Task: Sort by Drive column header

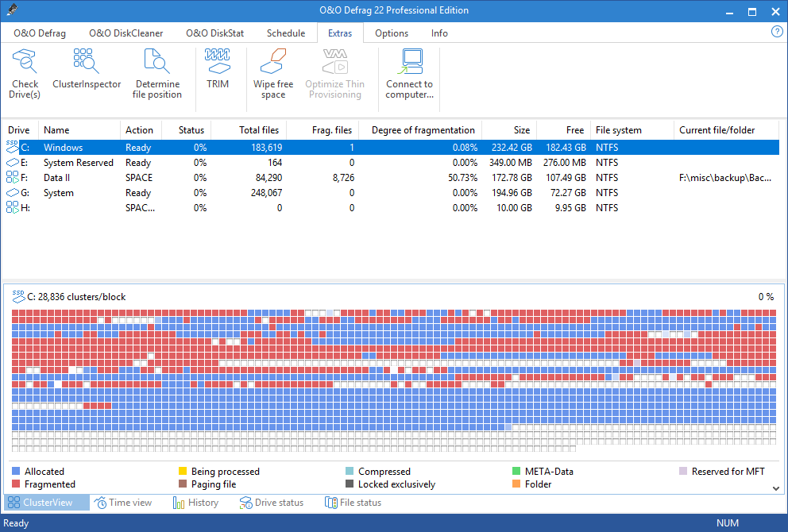Action: 18,130
